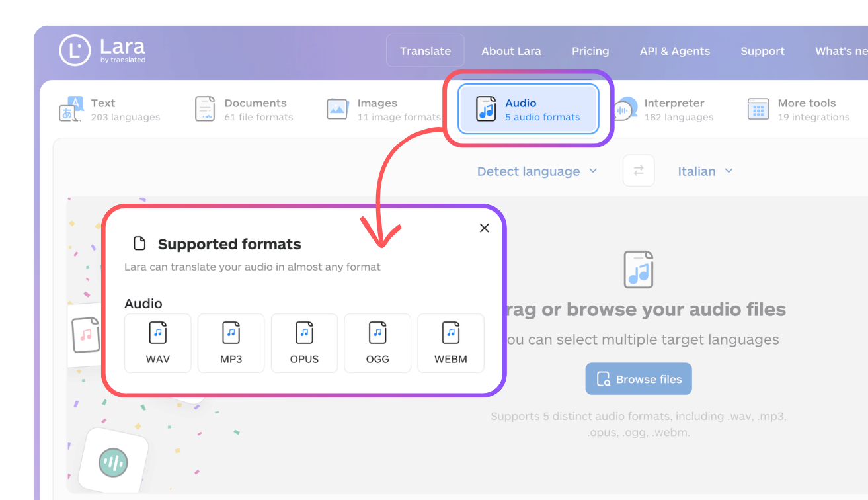Click the Documents file icon

[205, 108]
